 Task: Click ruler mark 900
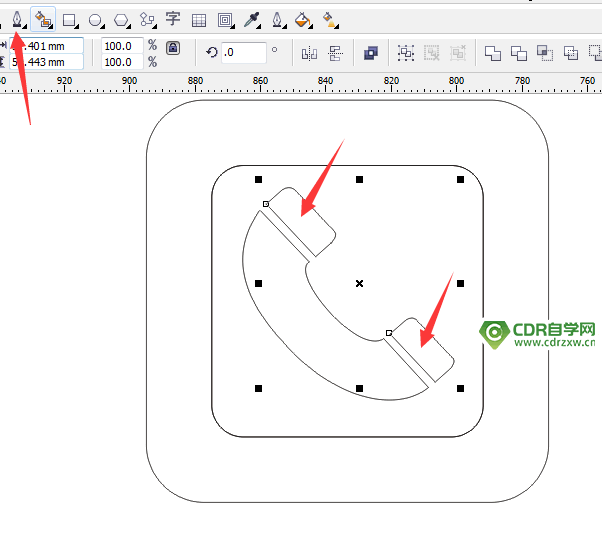point(129,81)
